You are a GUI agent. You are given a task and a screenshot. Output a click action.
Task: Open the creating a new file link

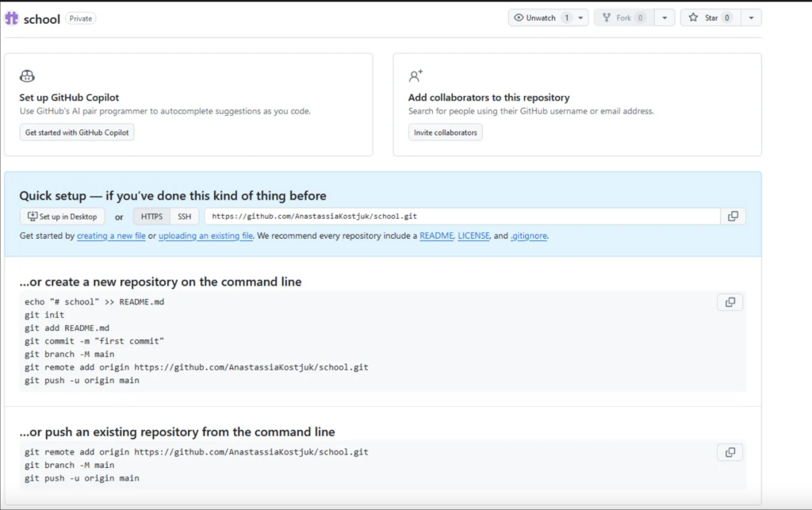point(111,236)
